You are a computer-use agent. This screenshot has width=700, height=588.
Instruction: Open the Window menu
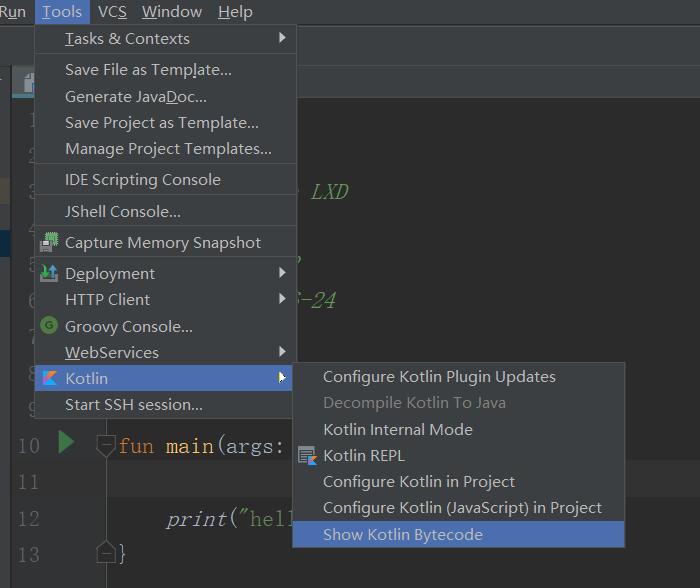pos(172,12)
